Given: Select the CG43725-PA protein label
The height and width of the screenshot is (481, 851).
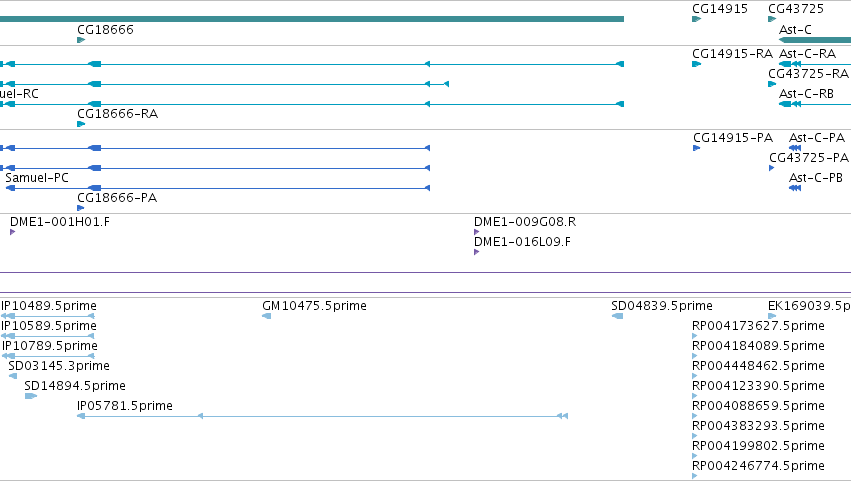Looking at the screenshot, I should (x=809, y=158).
